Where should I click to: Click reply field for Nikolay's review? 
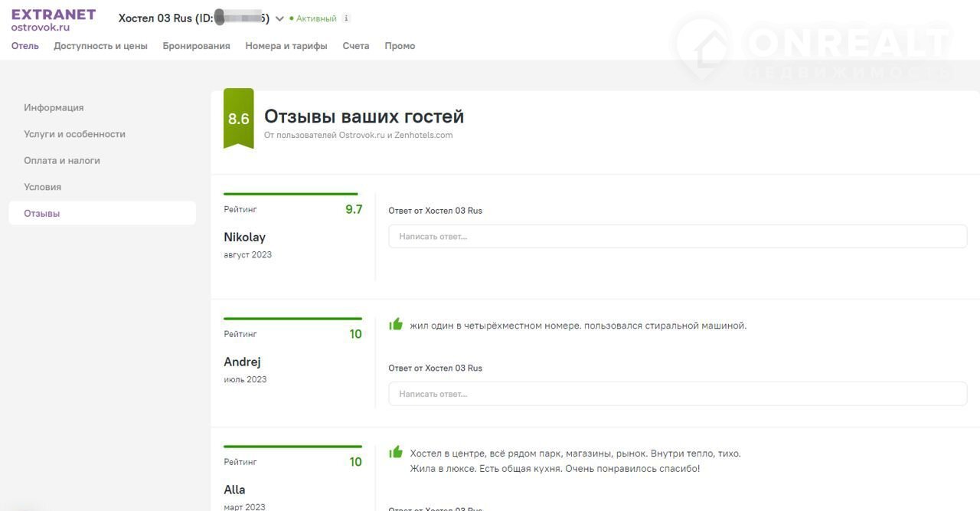point(677,237)
